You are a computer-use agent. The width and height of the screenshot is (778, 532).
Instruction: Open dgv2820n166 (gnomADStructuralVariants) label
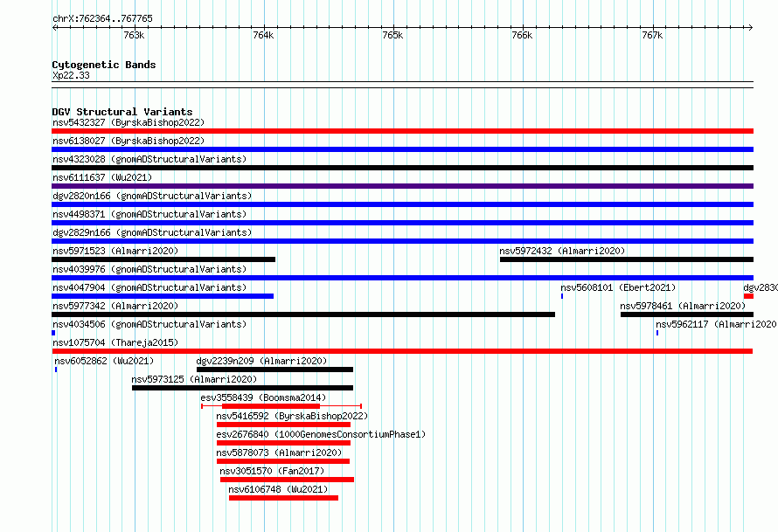point(152,196)
